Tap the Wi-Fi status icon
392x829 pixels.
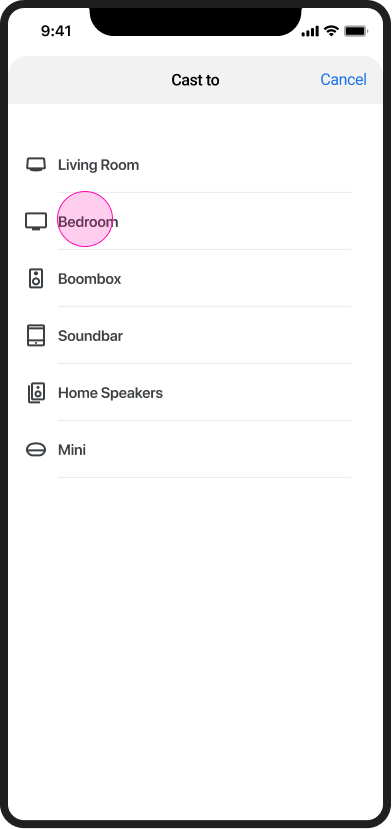coord(332,31)
